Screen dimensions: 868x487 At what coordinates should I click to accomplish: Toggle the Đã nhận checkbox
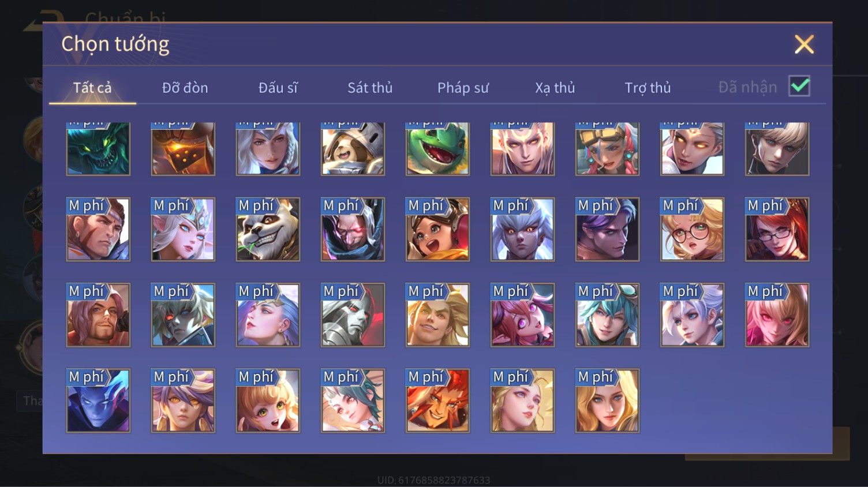coord(799,87)
